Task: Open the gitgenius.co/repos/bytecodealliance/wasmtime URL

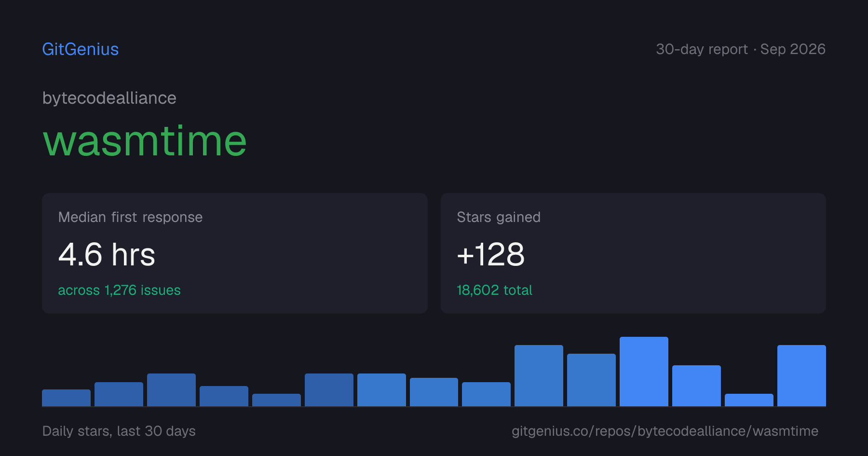Action: [665, 431]
